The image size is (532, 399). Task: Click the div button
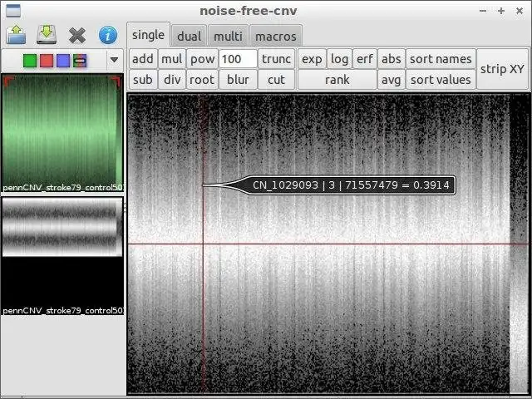tap(172, 80)
